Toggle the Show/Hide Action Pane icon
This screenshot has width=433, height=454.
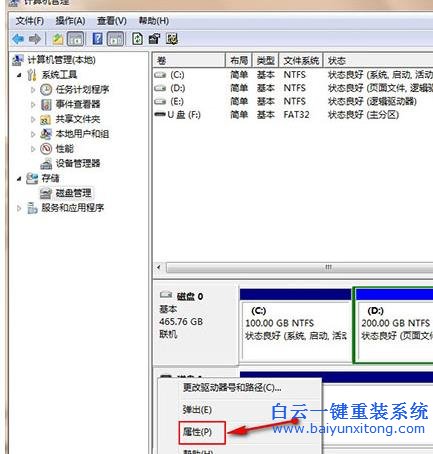pyautogui.click(x=115, y=39)
